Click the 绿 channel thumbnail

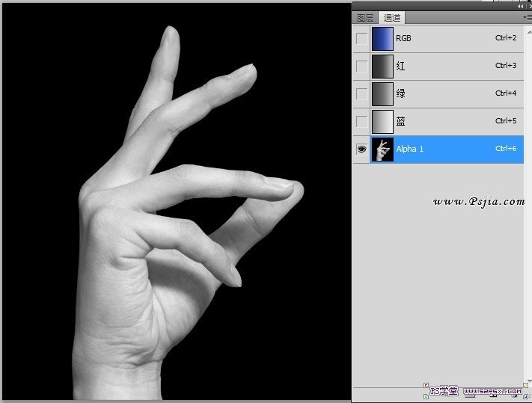pyautogui.click(x=382, y=94)
